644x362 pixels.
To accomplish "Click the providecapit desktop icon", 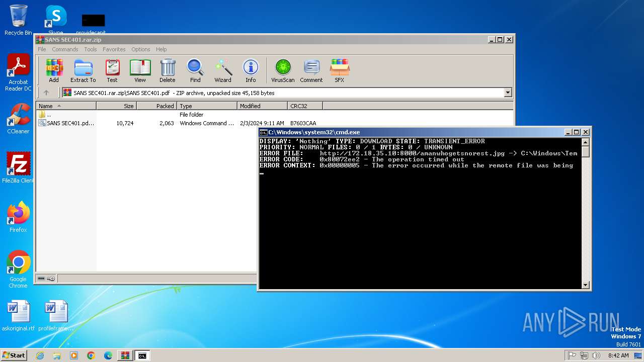I will [x=93, y=24].
